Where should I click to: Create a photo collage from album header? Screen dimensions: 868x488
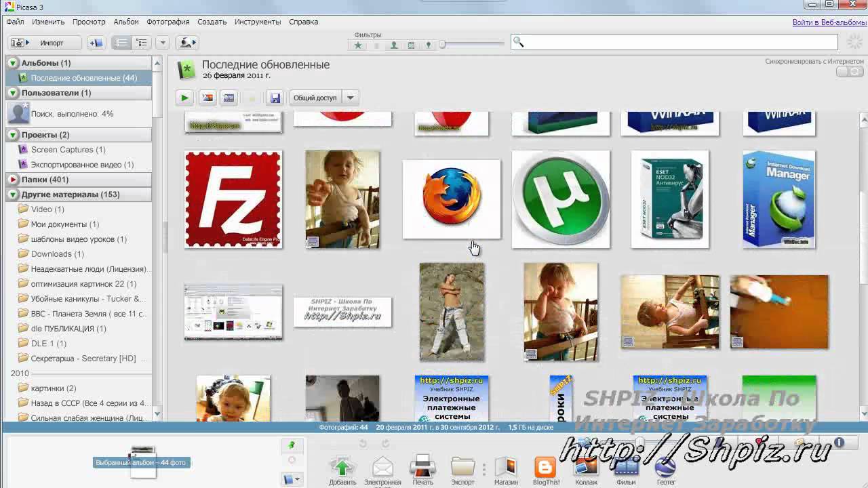point(208,98)
